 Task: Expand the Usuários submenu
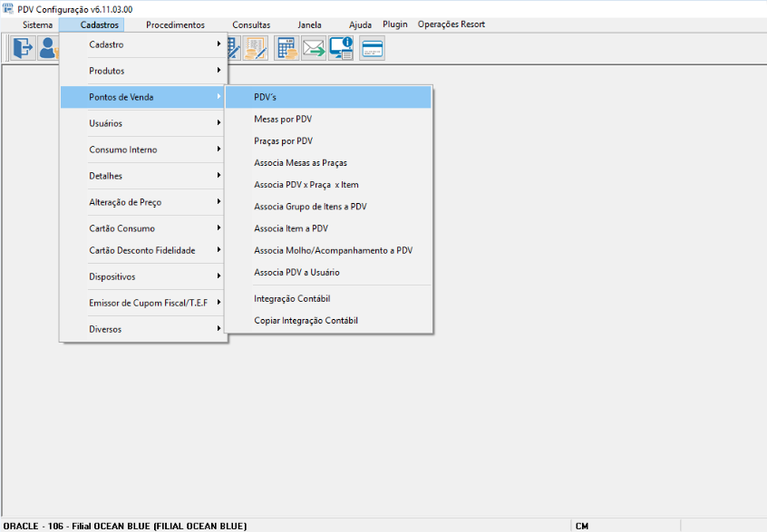point(143,123)
